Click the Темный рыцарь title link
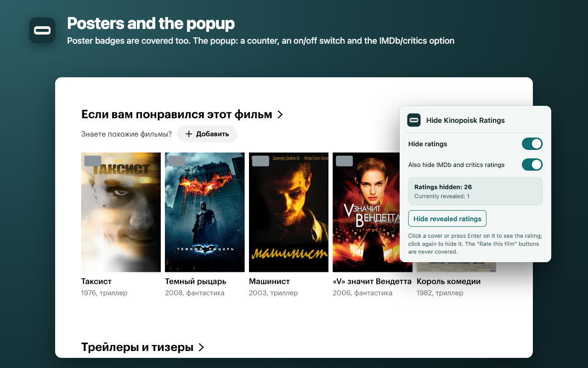This screenshot has height=368, width=588. click(x=196, y=281)
